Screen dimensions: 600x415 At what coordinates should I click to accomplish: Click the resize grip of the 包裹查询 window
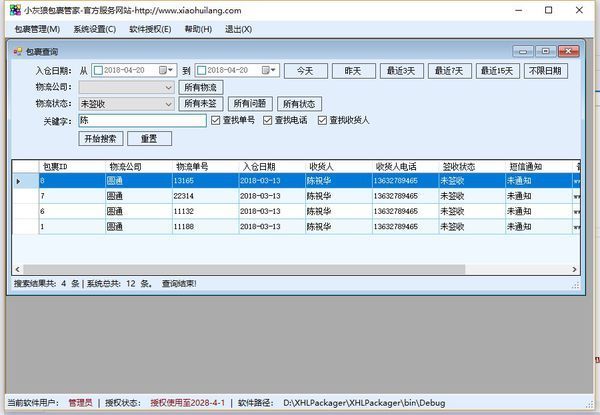[576, 285]
